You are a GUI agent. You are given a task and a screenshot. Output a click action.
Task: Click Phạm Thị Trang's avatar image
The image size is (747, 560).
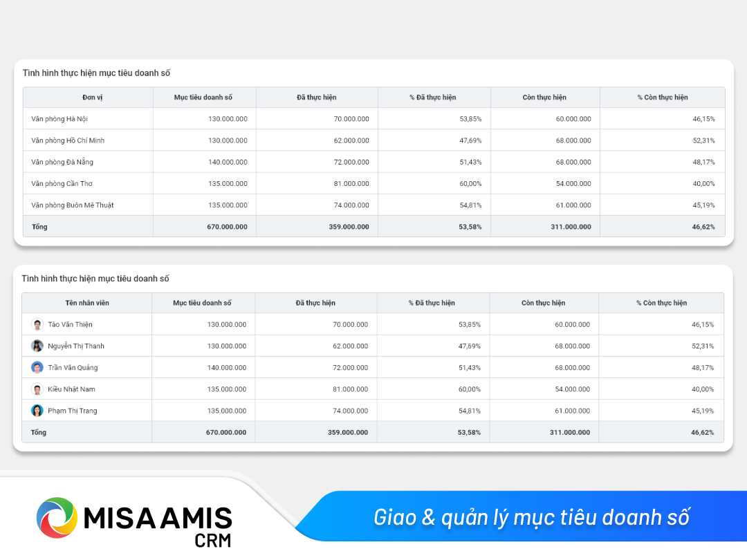(x=37, y=411)
